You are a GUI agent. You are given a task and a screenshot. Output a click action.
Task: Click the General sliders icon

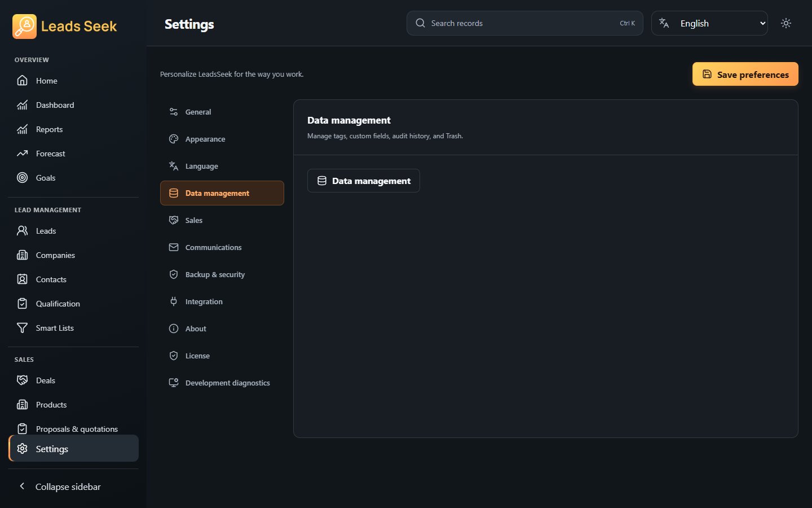(174, 112)
